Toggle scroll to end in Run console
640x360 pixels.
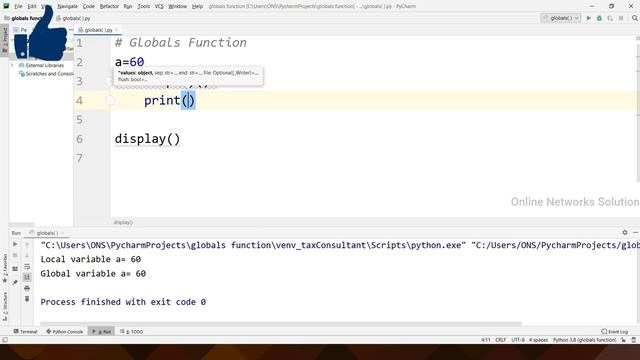[27, 277]
